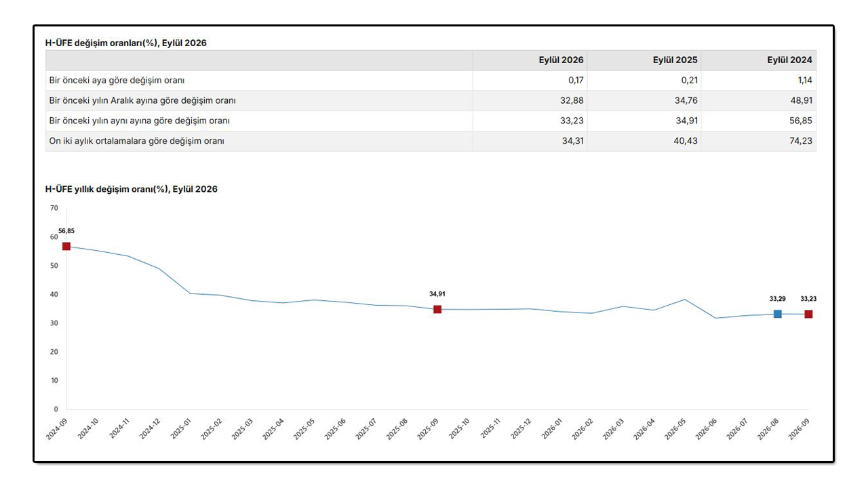This screenshot has height=488, width=868.
Task: Click the 2025-09 x-axis label
Action: click(427, 428)
